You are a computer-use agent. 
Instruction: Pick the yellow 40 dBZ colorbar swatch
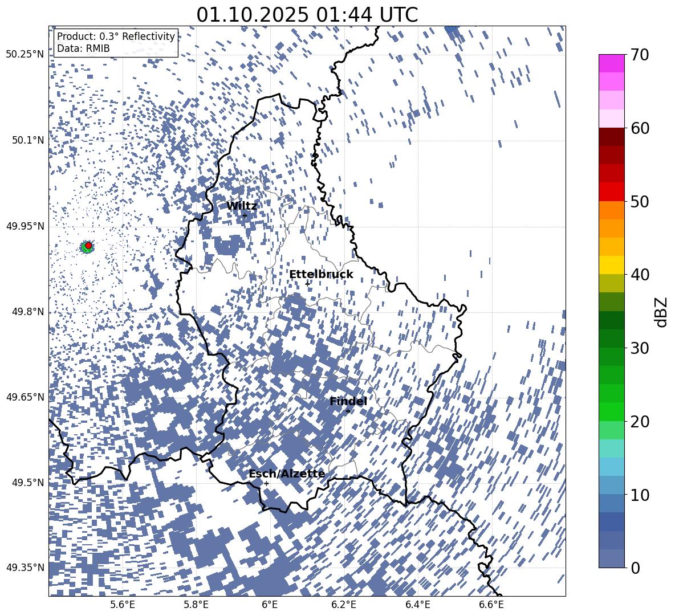point(612,265)
